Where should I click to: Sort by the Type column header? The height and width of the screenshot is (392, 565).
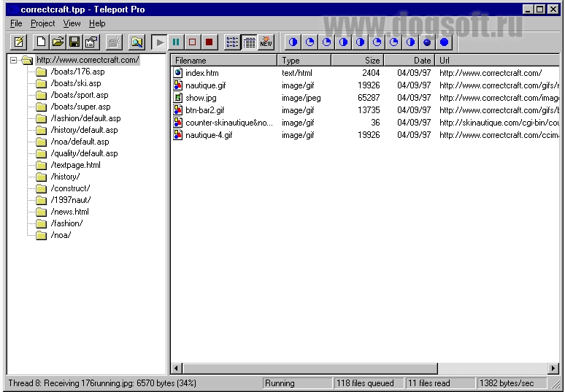pyautogui.click(x=304, y=60)
